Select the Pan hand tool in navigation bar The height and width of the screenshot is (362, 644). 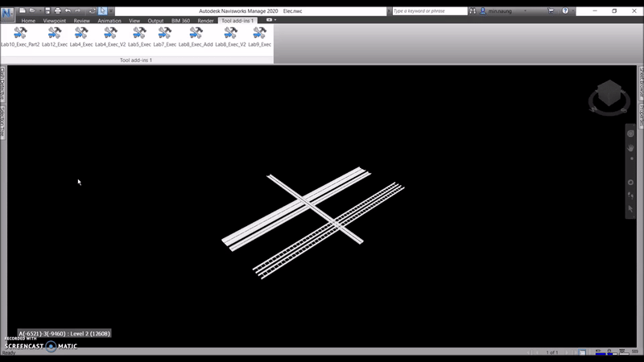coord(631,147)
